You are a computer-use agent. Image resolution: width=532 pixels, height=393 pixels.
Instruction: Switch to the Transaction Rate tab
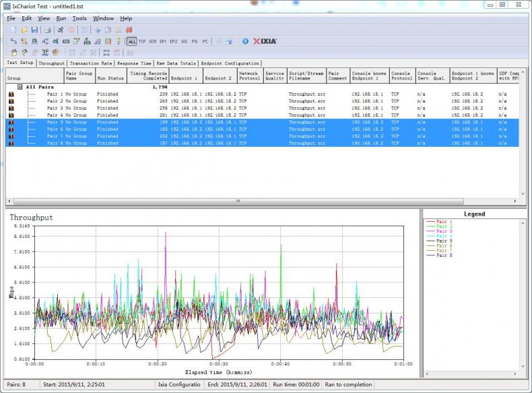91,63
